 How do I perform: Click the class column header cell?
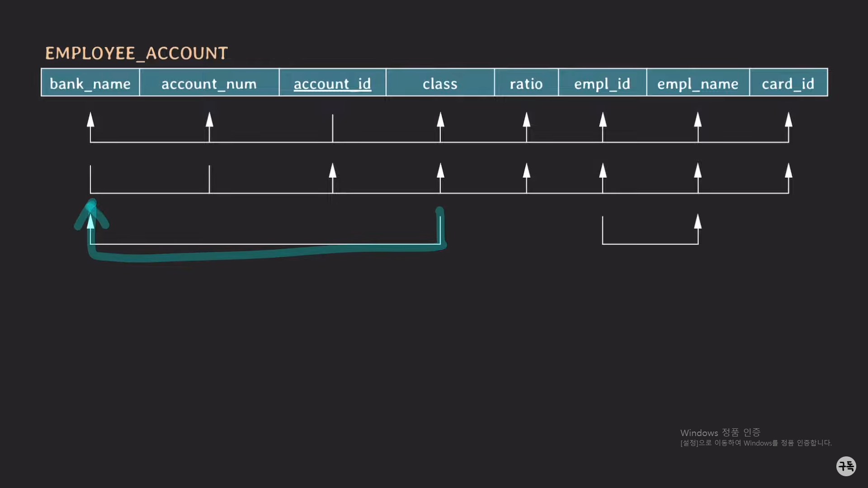click(440, 83)
